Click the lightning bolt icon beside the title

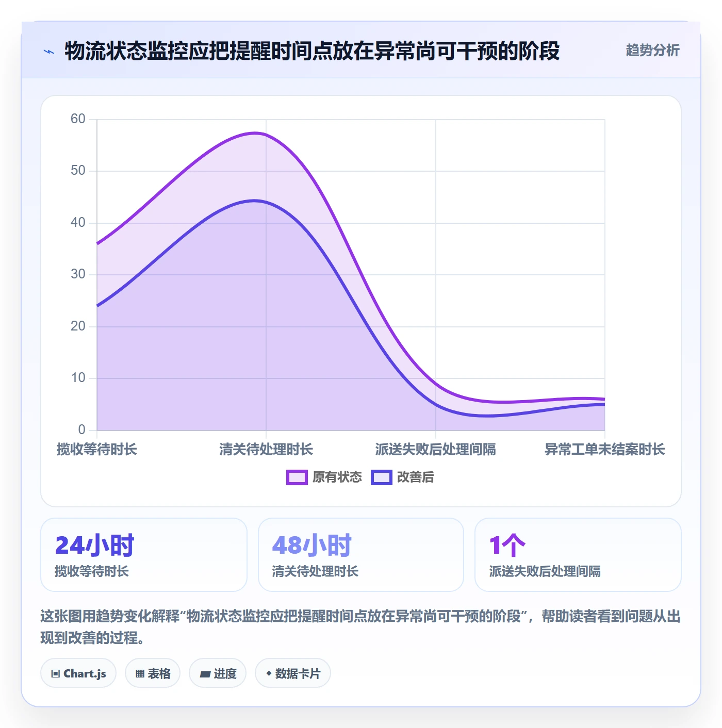49,52
